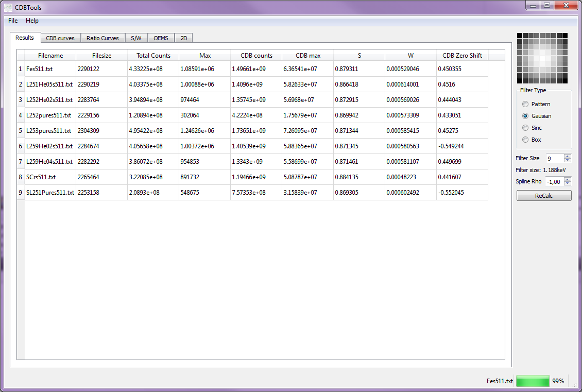582x392 pixels.
Task: Click zero shift cell 0.441607
Action: (462, 177)
